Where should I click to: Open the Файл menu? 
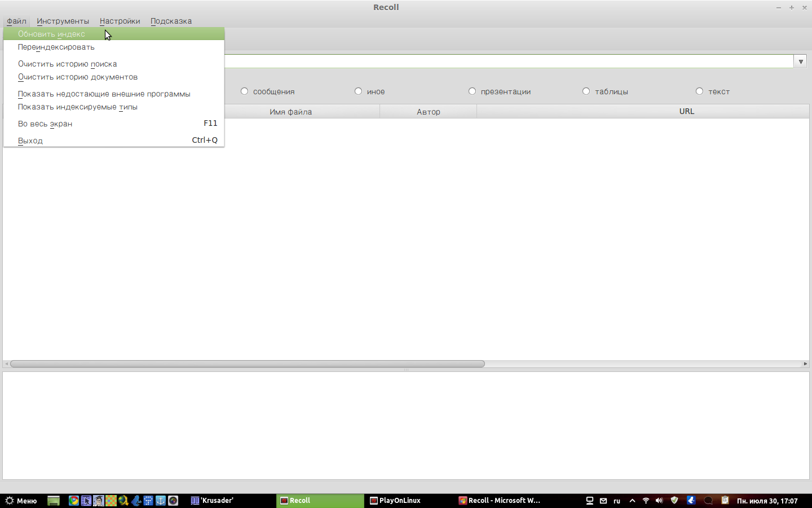pos(16,21)
